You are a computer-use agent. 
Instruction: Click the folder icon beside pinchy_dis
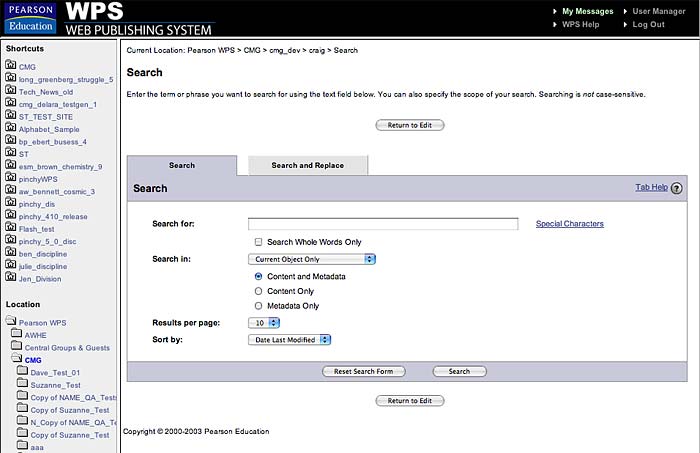(x=11, y=203)
